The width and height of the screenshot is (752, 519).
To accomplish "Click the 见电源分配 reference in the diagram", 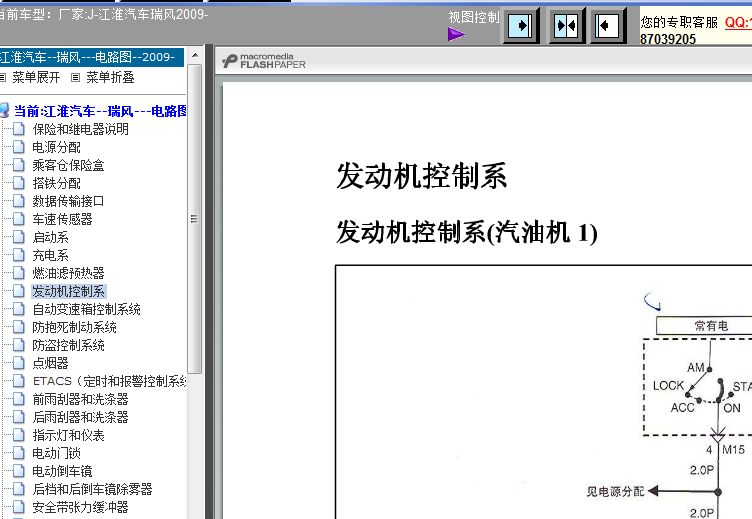I will (x=615, y=492).
